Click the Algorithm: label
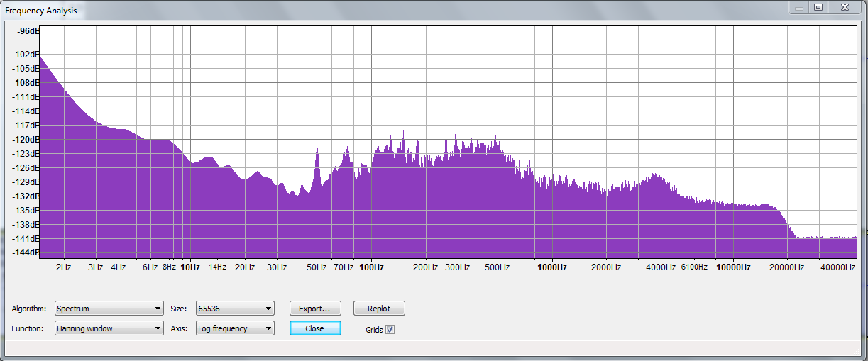Image resolution: width=868 pixels, height=361 pixels. click(29, 309)
